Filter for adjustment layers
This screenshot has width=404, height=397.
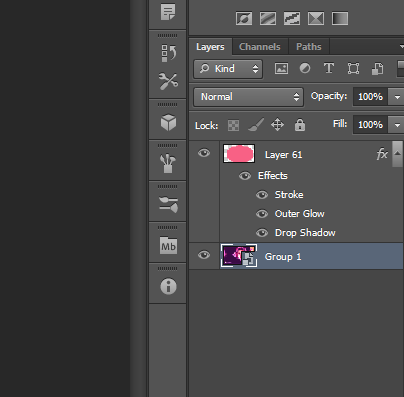click(305, 68)
